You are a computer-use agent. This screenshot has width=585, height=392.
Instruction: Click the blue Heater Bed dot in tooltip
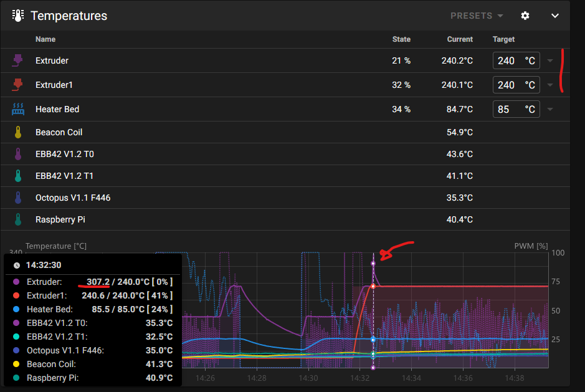pyautogui.click(x=16, y=309)
